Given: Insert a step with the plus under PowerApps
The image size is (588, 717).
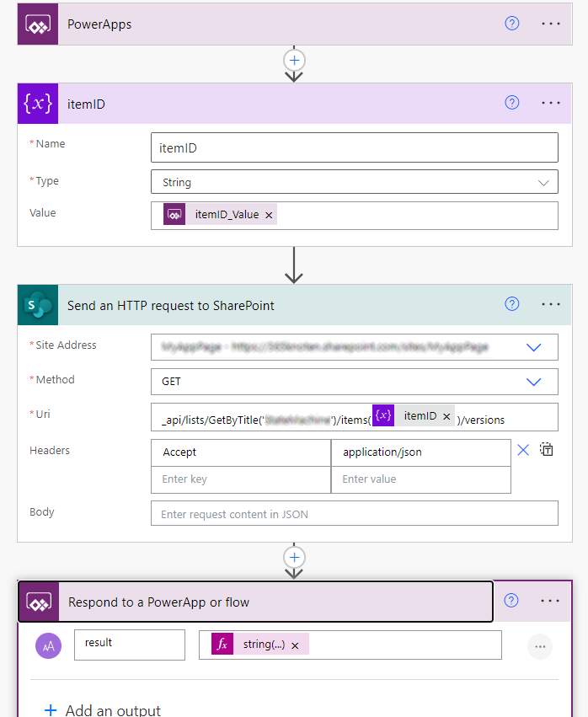Looking at the screenshot, I should [x=294, y=61].
